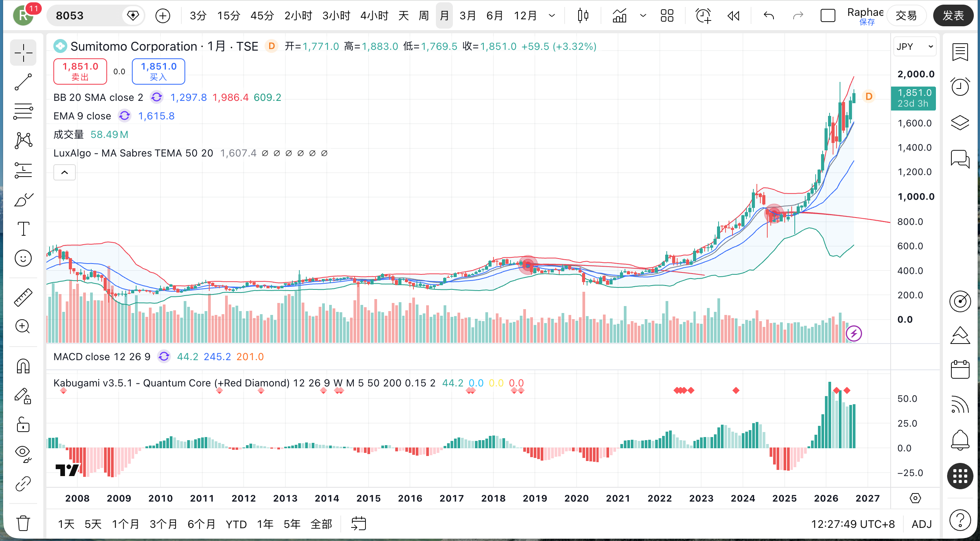The height and width of the screenshot is (541, 980).
Task: Select the 月 monthly interval
Action: (444, 16)
